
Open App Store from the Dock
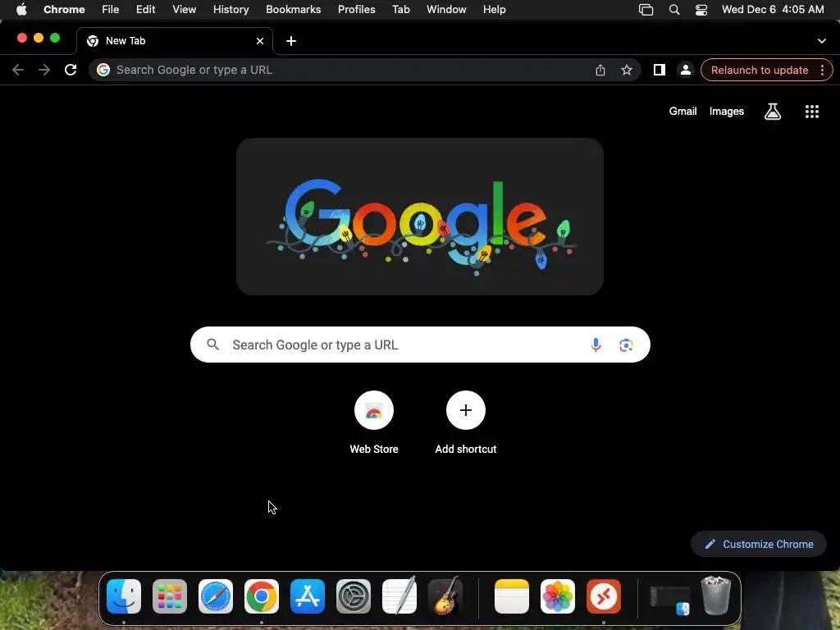(x=308, y=596)
